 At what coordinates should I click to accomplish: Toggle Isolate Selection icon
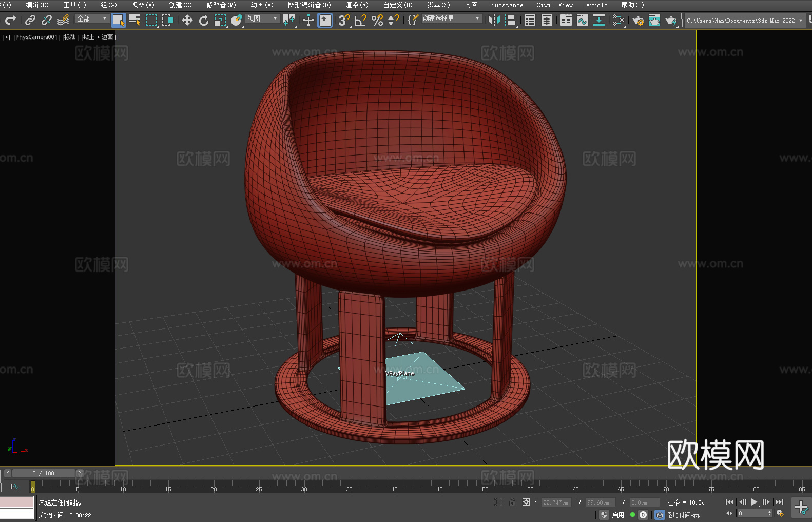pyautogui.click(x=498, y=502)
